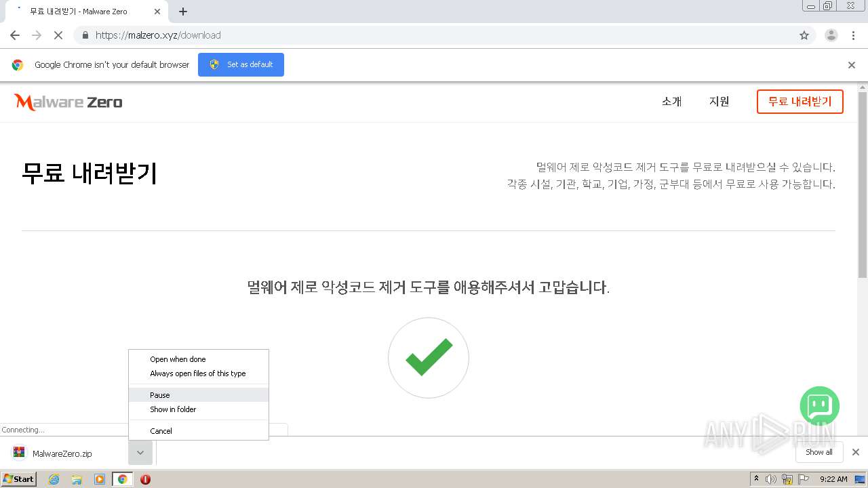The height and width of the screenshot is (488, 868).
Task: Click the page vertical scrollbar
Action: coord(863,184)
